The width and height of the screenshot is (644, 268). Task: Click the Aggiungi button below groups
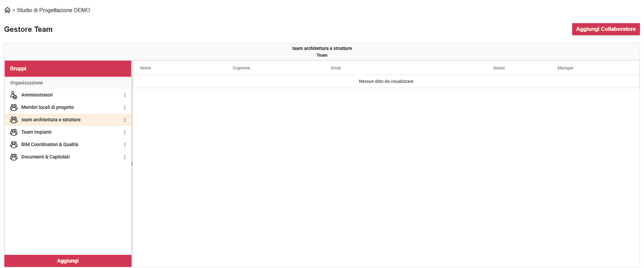tap(68, 261)
